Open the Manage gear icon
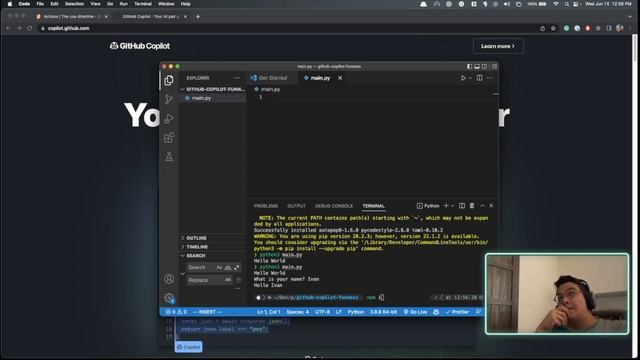The image size is (640, 360). (169, 298)
